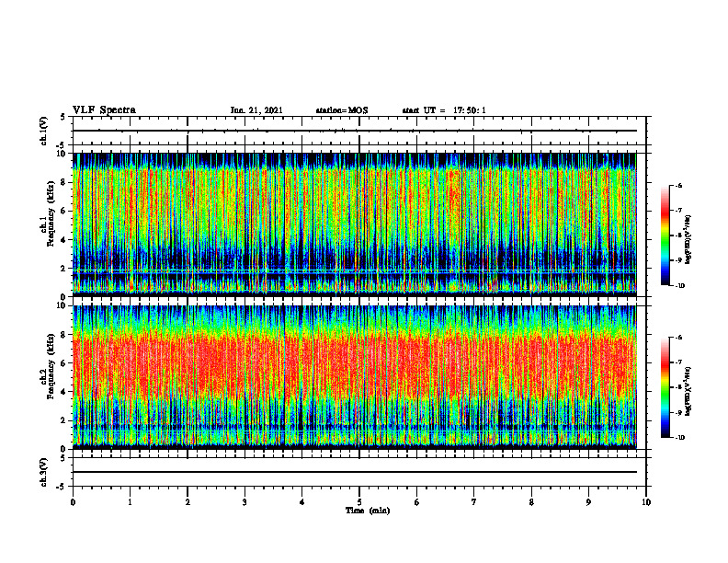Click the "station=MOS" header text
The image size is (728, 563).
tap(342, 110)
